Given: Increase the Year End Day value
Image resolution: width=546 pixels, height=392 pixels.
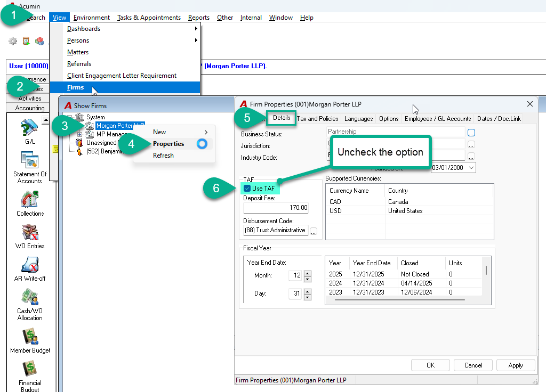Looking at the screenshot, I should tap(307, 291).
